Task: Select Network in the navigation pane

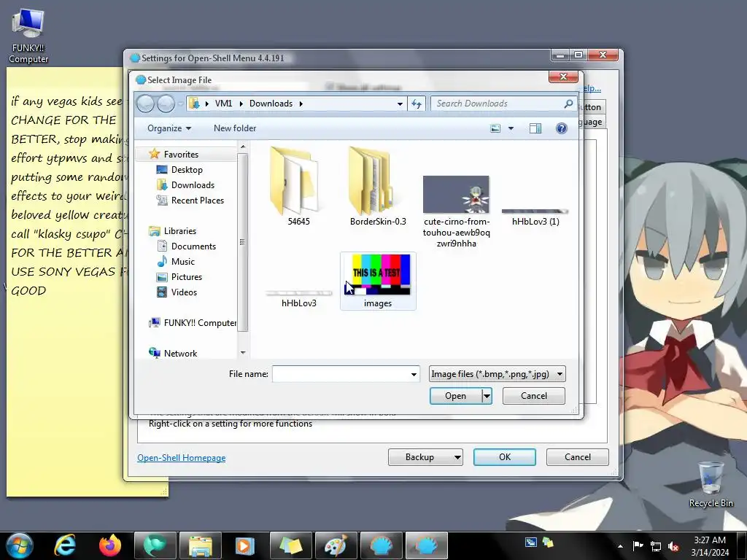Action: pyautogui.click(x=180, y=354)
